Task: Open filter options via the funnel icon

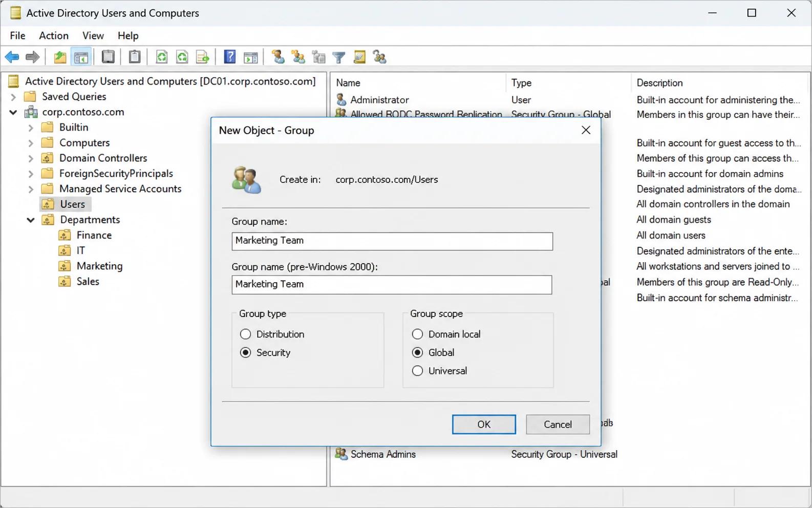Action: pyautogui.click(x=339, y=57)
